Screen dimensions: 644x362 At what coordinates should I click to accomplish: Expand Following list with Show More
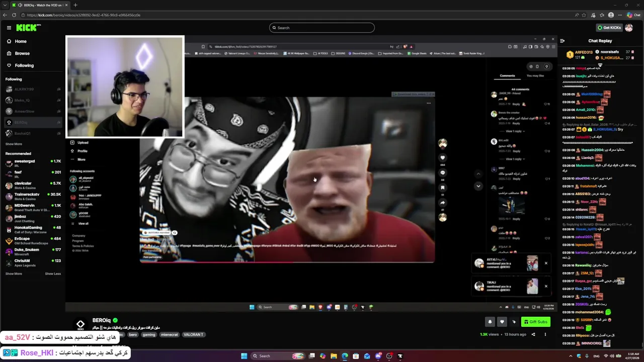point(14,144)
